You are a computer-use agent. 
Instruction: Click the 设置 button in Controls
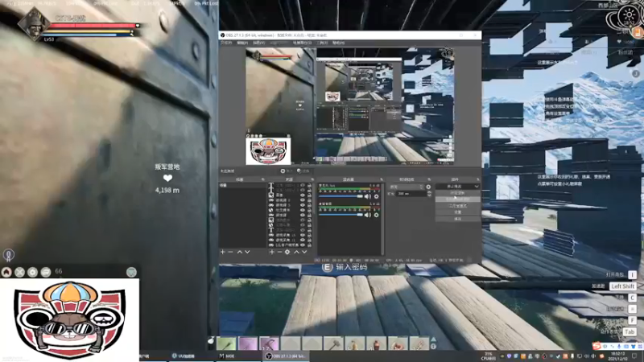coord(457,212)
